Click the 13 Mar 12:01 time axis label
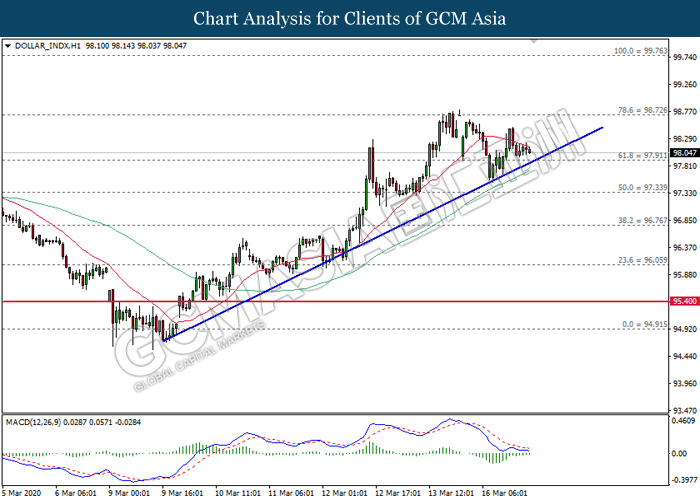The image size is (700, 500). 453,492
